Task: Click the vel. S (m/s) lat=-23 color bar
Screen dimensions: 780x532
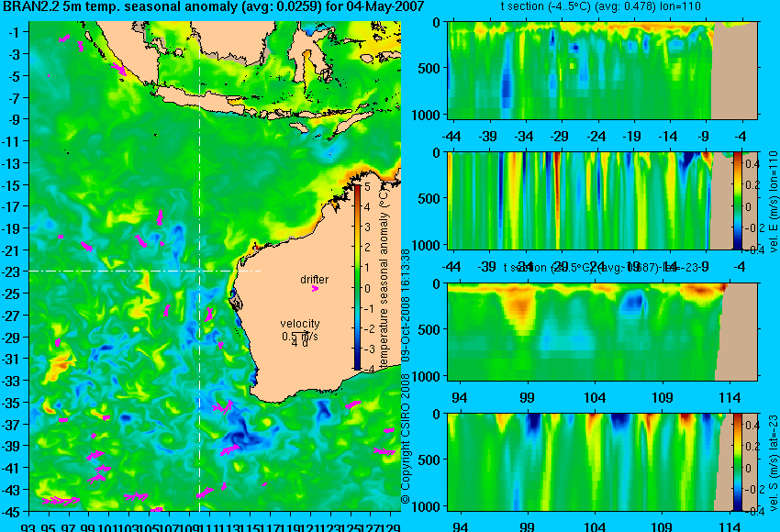Action: pyautogui.click(x=737, y=462)
